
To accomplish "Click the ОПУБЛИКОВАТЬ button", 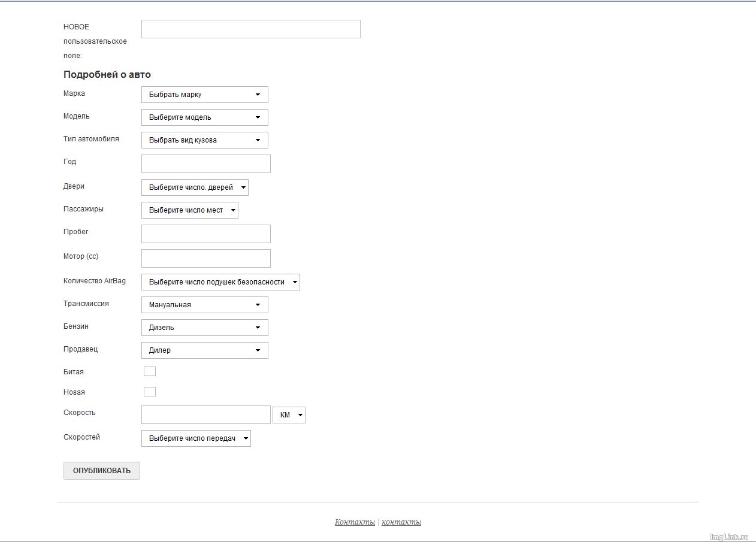I will (x=102, y=471).
